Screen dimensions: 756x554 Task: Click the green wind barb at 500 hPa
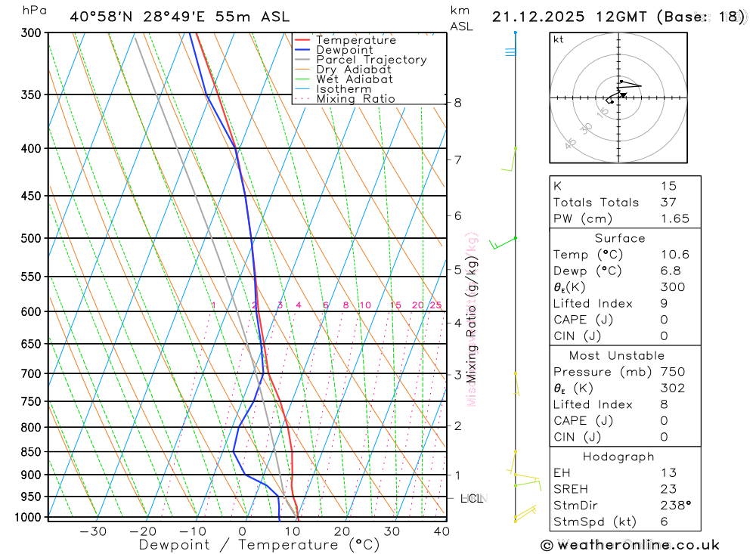click(502, 243)
